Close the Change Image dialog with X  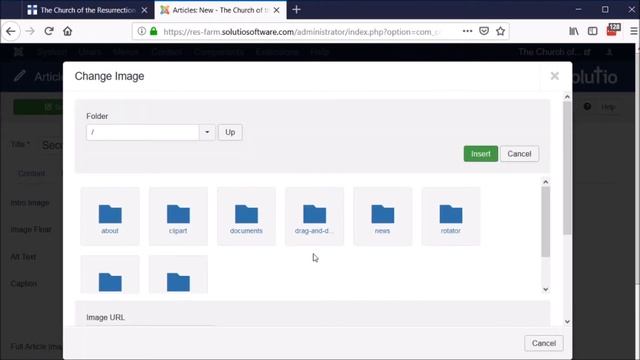point(554,76)
